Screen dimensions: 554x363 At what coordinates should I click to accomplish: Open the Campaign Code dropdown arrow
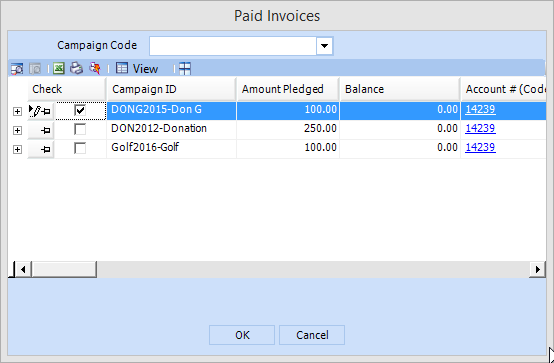tap(324, 46)
